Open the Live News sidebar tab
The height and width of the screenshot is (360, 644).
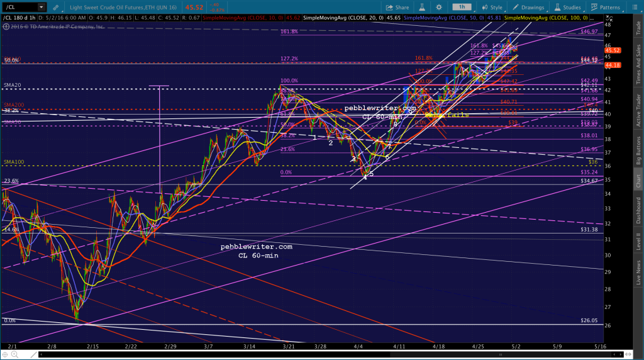(638, 272)
